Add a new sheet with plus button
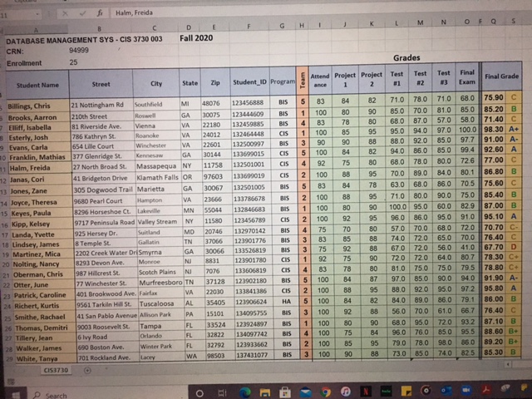The width and height of the screenshot is (532, 399). [x=87, y=371]
